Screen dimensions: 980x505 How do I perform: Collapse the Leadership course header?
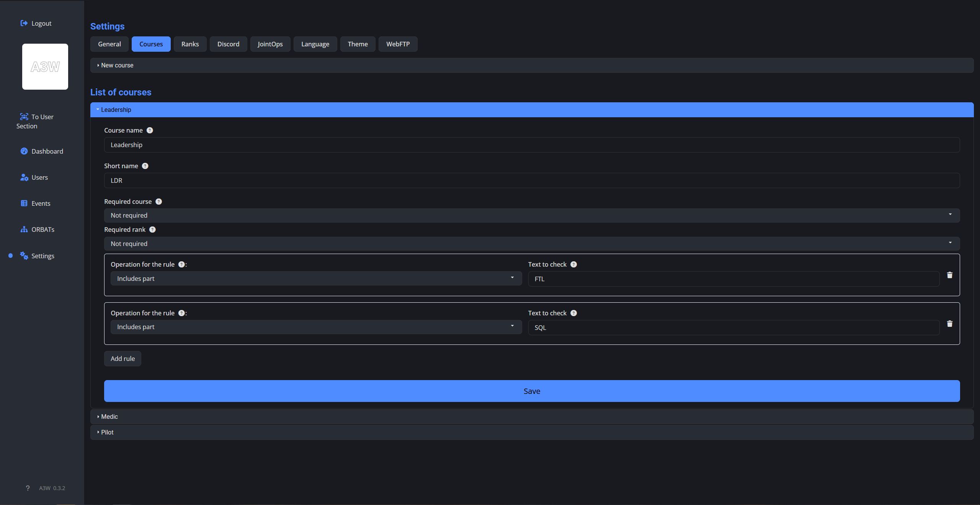116,110
